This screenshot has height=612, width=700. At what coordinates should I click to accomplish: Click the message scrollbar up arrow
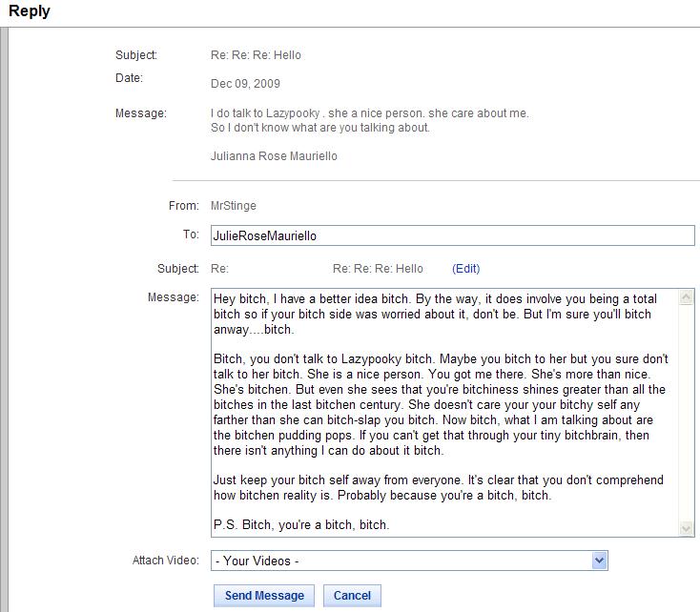(686, 297)
